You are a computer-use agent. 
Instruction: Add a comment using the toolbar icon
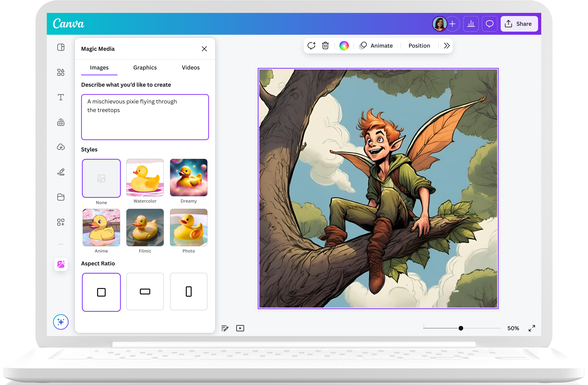pos(311,45)
